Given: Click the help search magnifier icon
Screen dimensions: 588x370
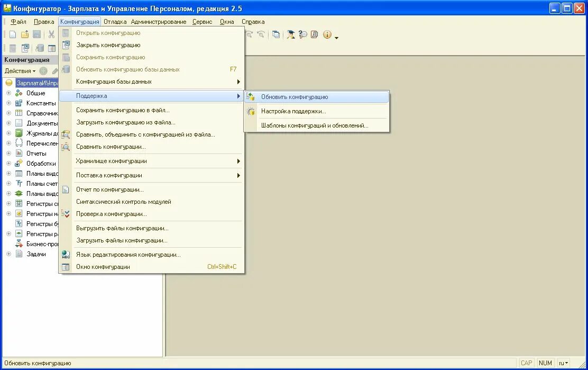Looking at the screenshot, I should [x=302, y=34].
